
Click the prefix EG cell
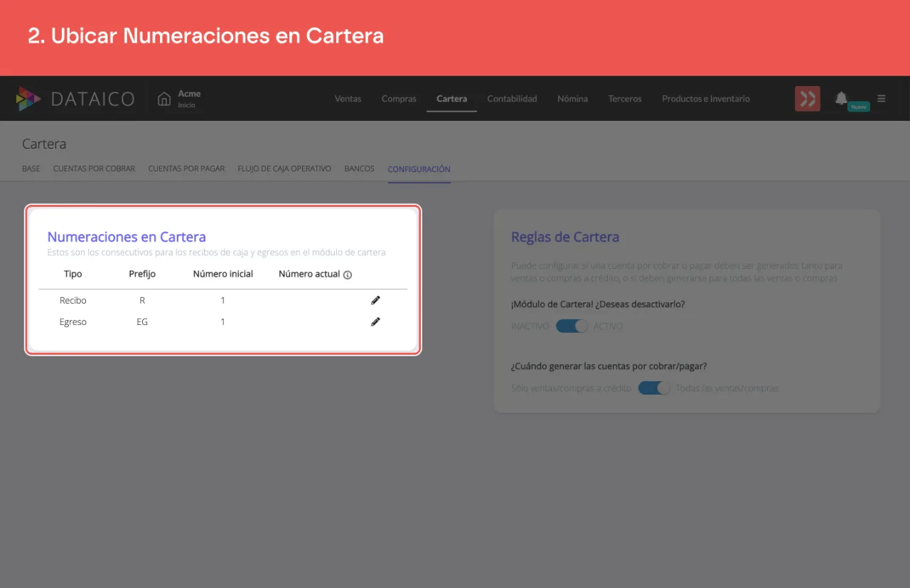tap(142, 321)
